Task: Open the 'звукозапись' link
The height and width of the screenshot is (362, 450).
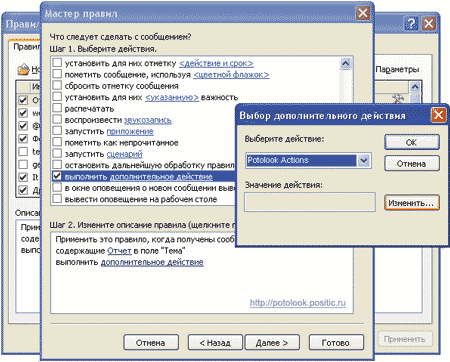Action: [148, 120]
